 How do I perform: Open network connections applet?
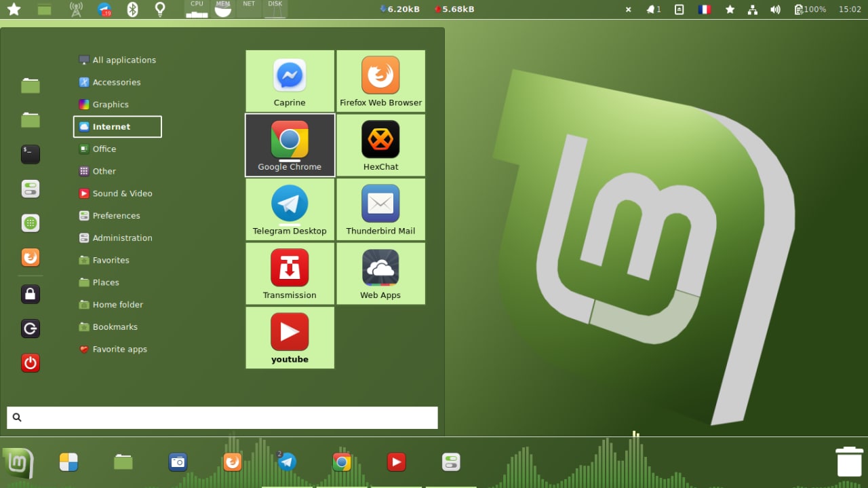click(x=752, y=10)
